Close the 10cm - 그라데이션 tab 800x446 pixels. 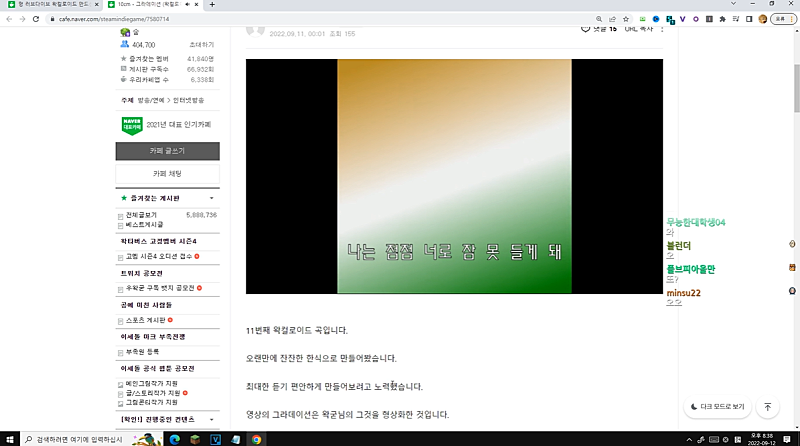point(196,4)
